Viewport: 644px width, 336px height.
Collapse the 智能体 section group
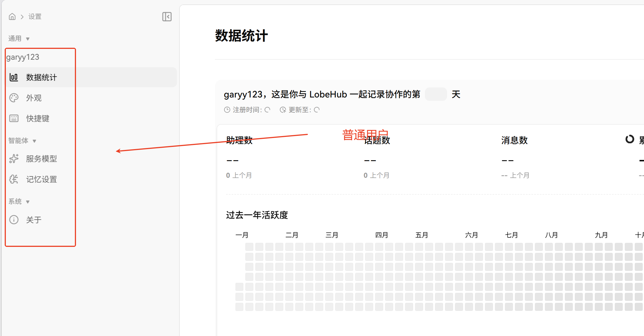click(34, 141)
